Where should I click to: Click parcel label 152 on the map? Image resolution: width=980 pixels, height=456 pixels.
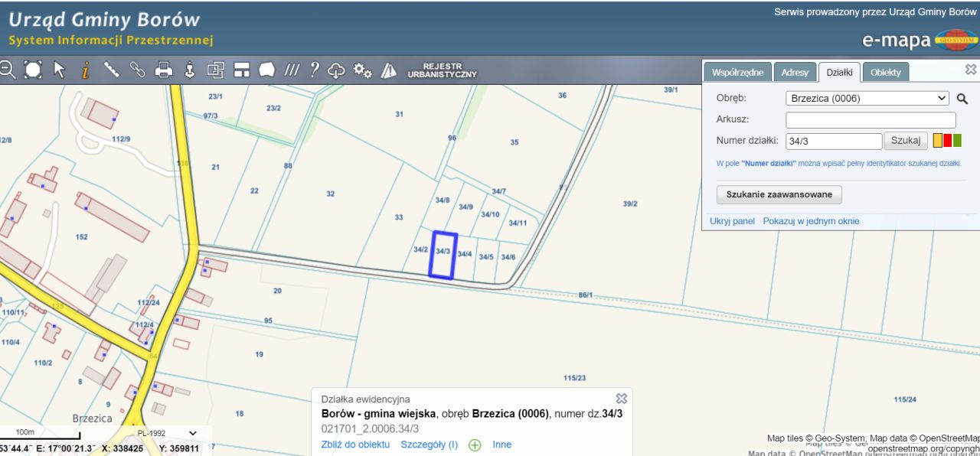[x=82, y=237]
